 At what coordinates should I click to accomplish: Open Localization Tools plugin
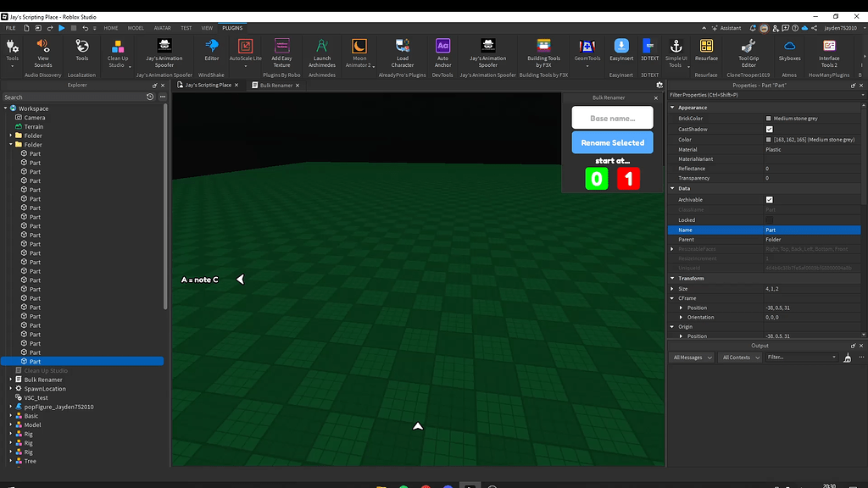82,50
